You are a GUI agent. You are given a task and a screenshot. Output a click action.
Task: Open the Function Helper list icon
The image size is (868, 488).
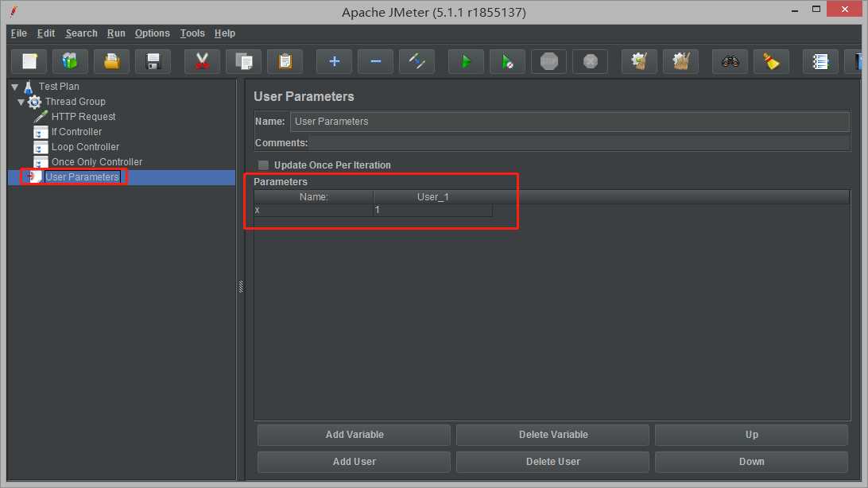click(x=820, y=61)
